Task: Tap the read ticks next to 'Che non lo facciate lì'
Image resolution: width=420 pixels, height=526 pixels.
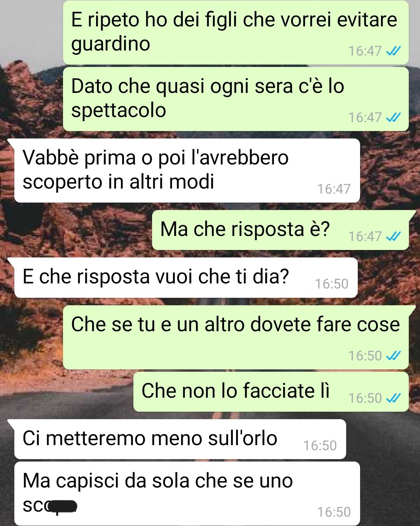Action: coord(393,398)
